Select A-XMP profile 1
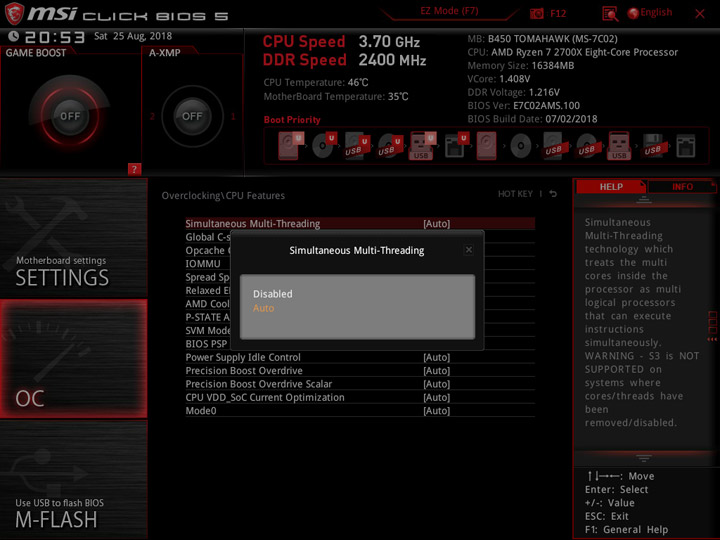This screenshot has width=720, height=540. click(x=233, y=116)
